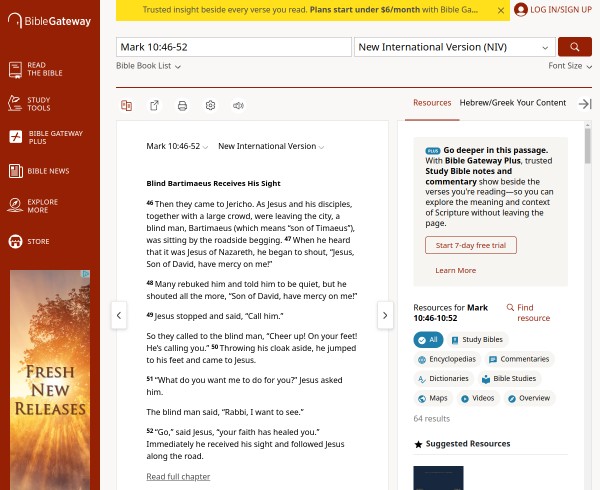The height and width of the screenshot is (490, 600).
Task: Go to the next passage arrow
Action: click(385, 315)
